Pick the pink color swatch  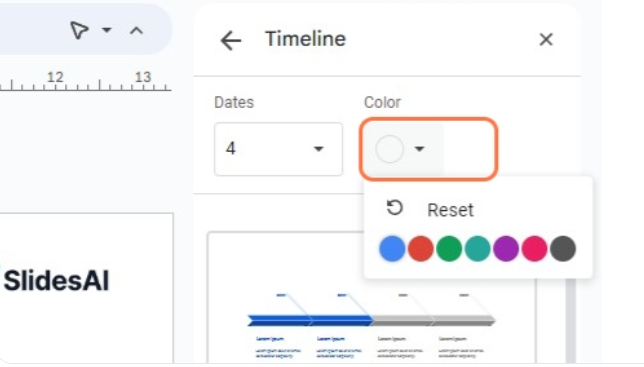(x=534, y=249)
